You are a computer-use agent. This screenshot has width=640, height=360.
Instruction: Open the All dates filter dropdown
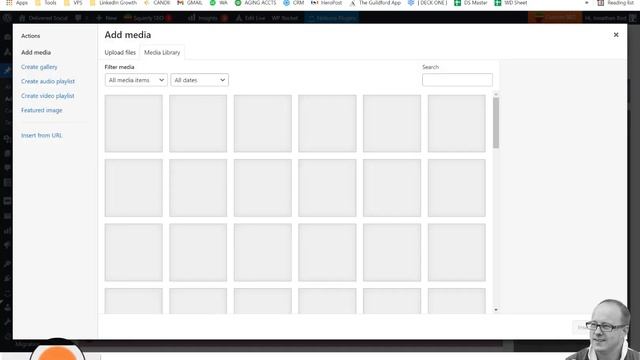pyautogui.click(x=200, y=80)
